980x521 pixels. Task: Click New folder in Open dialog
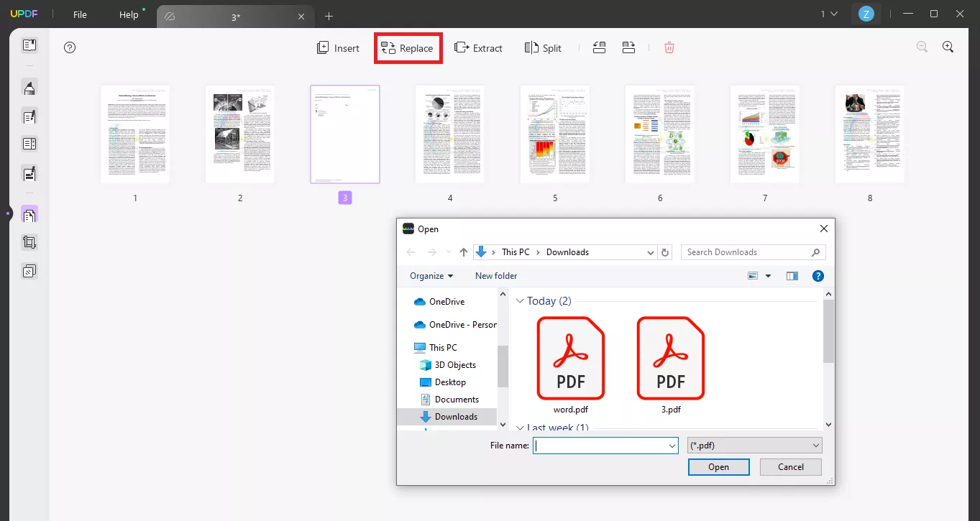tap(496, 276)
